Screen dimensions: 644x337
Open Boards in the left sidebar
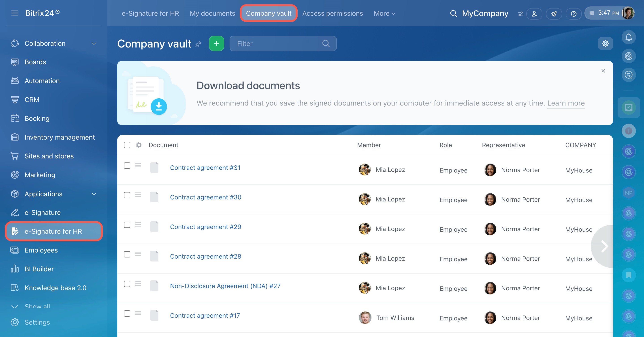[x=35, y=62]
